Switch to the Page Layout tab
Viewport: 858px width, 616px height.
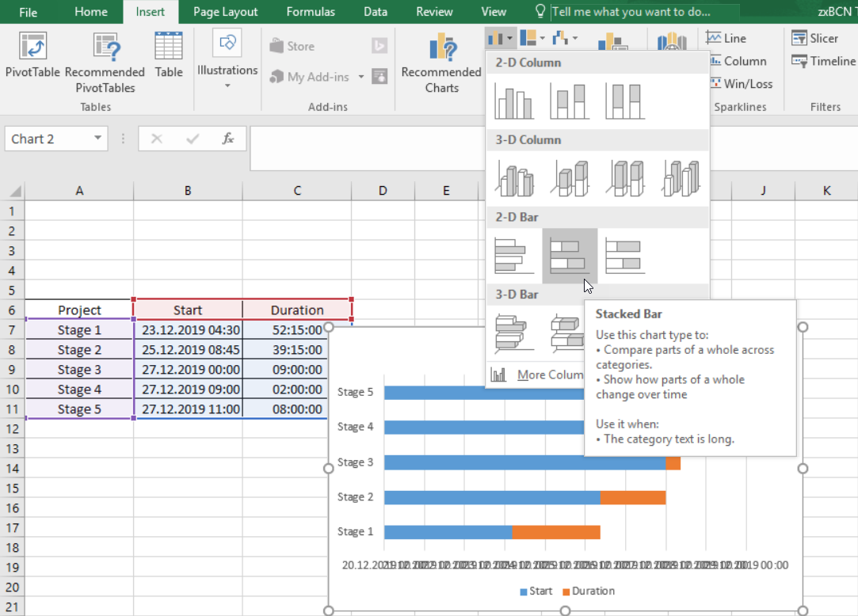point(226,12)
